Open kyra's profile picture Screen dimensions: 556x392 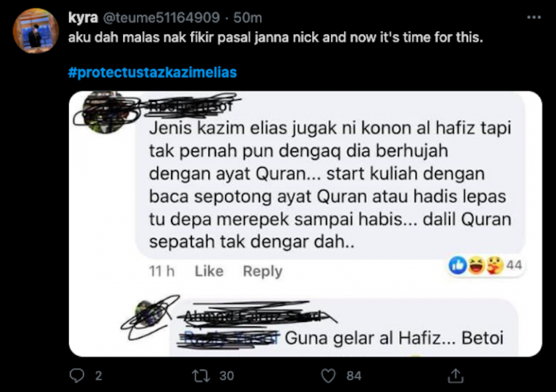[35, 31]
